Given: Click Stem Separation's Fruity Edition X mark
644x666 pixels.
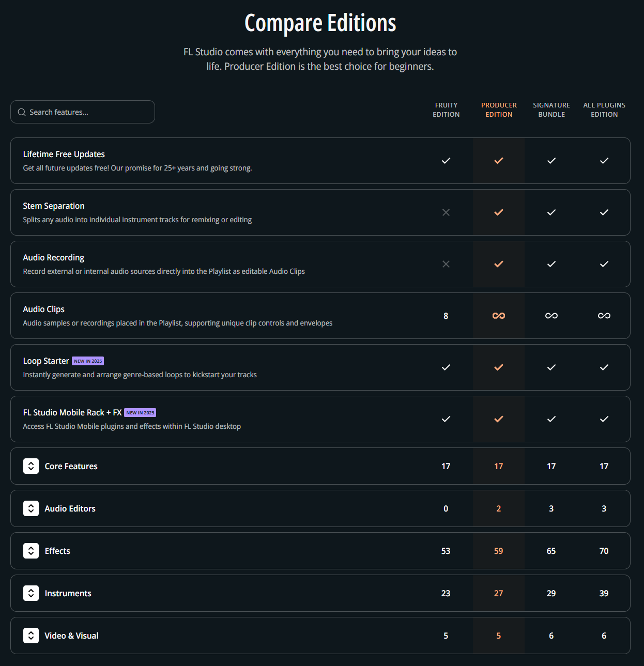Looking at the screenshot, I should coord(446,212).
